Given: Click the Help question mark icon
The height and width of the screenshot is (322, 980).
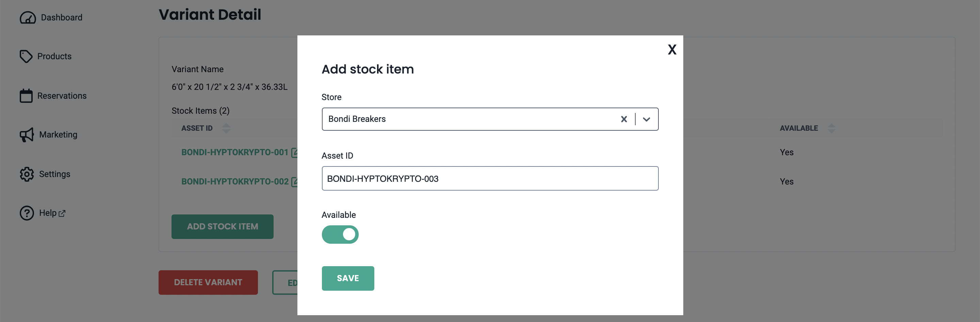Looking at the screenshot, I should coord(27,213).
